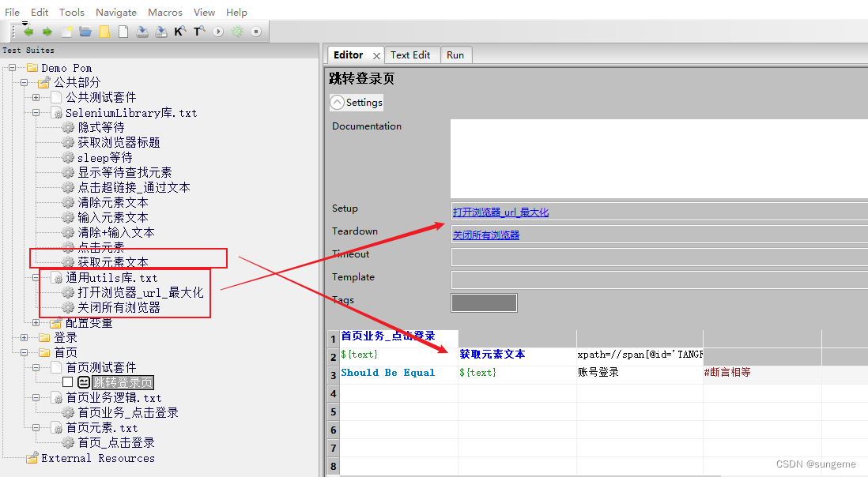Click the robot icon of 跳转登录页 test
868x477 pixels.
84,382
